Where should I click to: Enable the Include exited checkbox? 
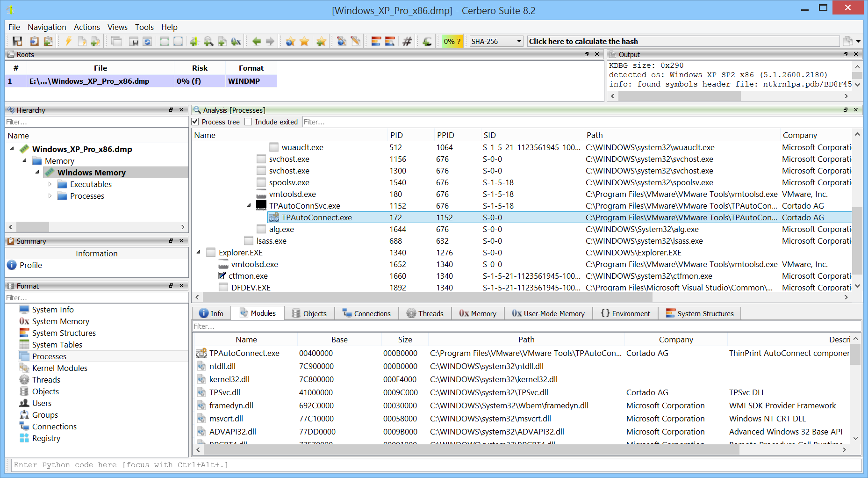pos(248,122)
